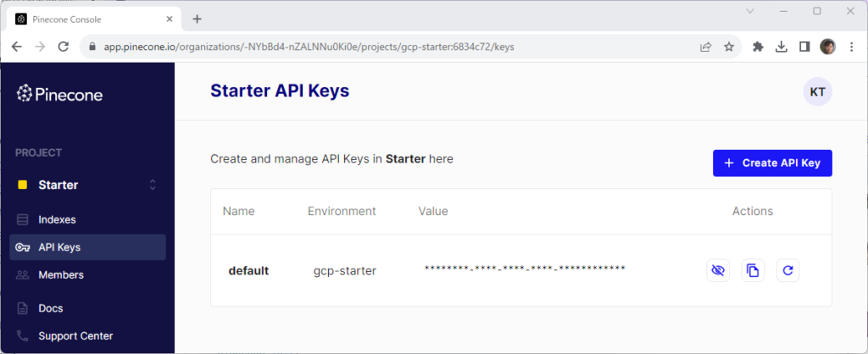Click the Environment column header
The height and width of the screenshot is (354, 868).
[x=342, y=211]
